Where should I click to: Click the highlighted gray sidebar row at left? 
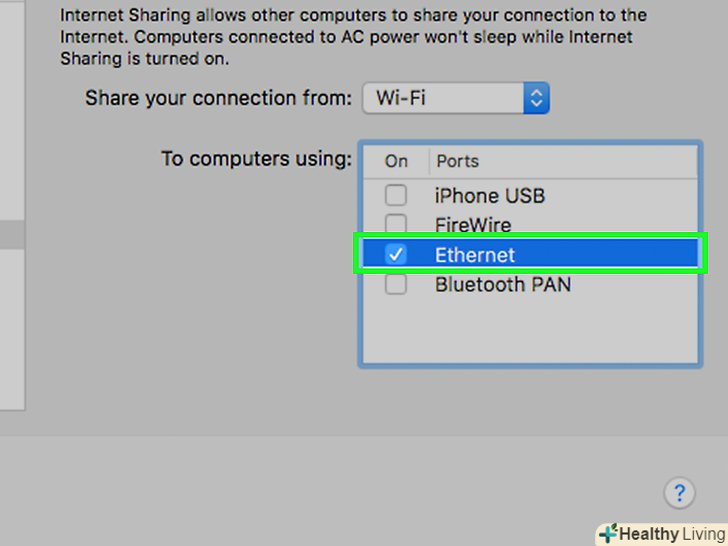click(x=12, y=235)
